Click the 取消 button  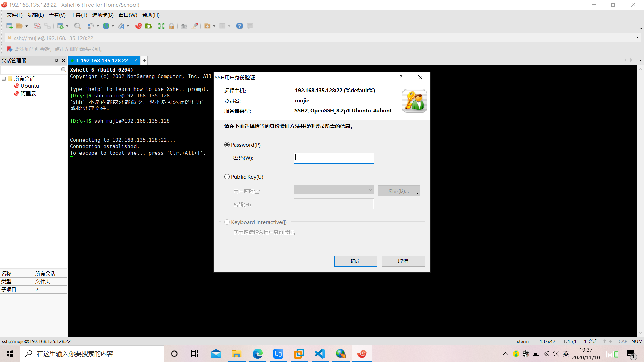(403, 261)
